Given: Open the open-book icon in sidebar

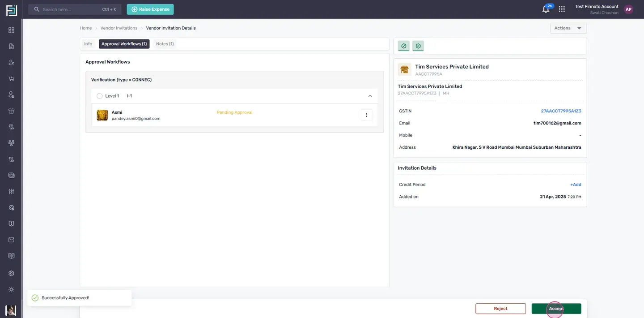Looking at the screenshot, I should [x=11, y=256].
